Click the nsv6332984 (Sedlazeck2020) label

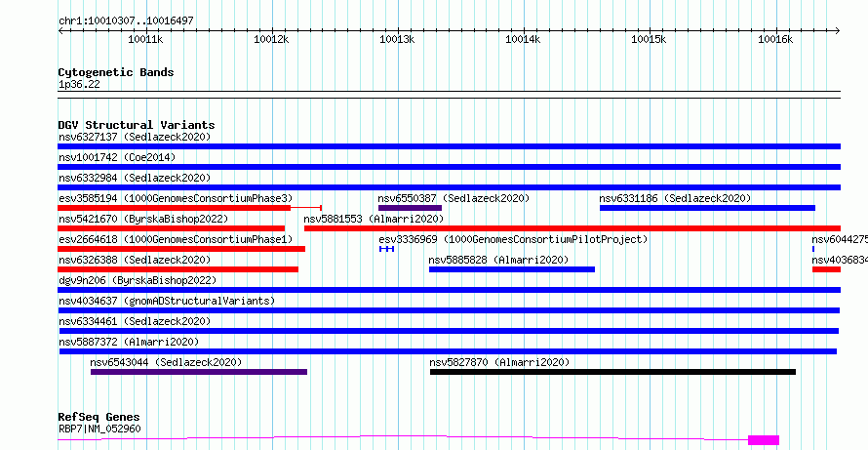(135, 178)
